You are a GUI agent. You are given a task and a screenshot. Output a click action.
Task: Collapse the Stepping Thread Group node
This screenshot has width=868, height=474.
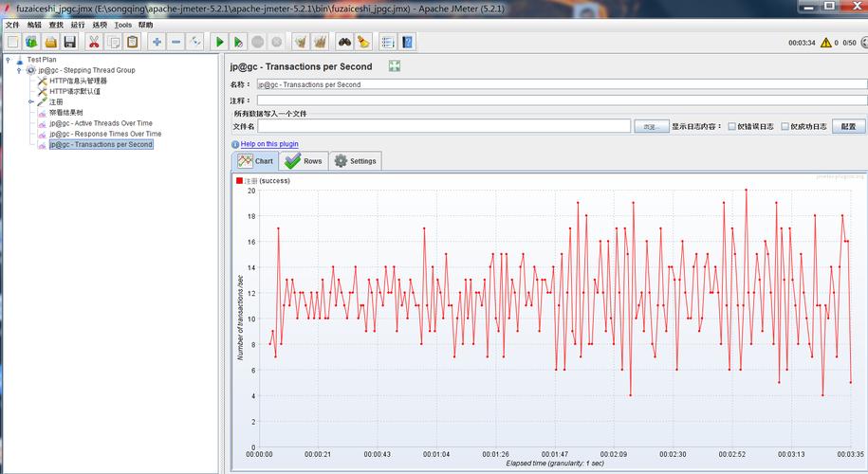[x=19, y=70]
